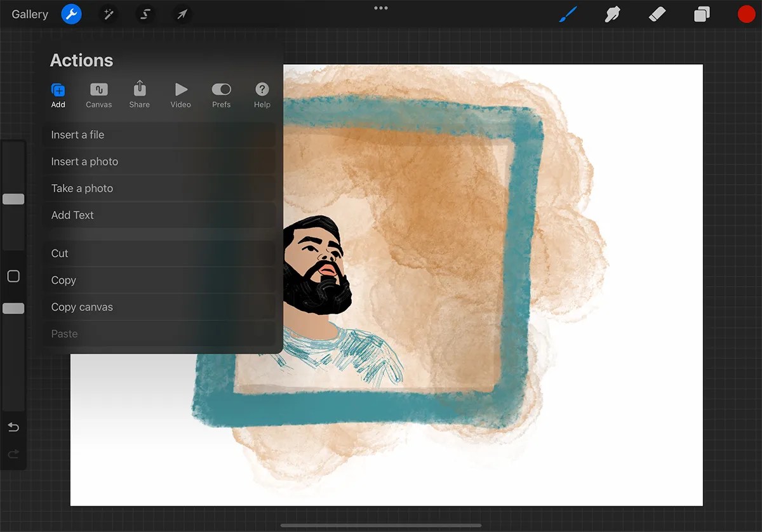Activate the Transform arrow tool

[182, 14]
